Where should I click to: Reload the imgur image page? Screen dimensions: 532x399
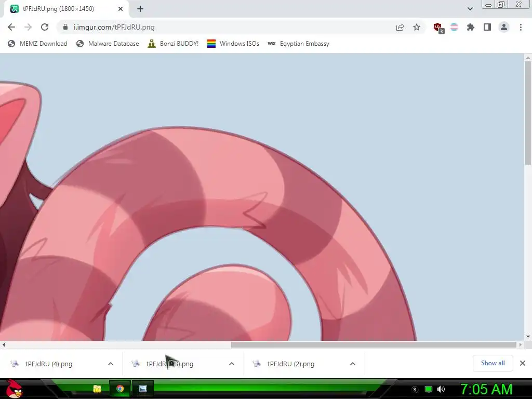click(45, 27)
